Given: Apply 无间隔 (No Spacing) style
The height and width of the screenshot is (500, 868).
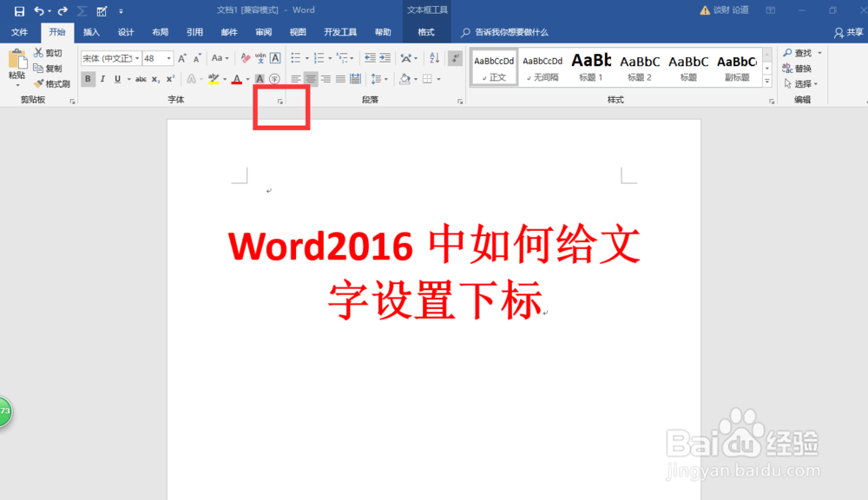Looking at the screenshot, I should (542, 68).
